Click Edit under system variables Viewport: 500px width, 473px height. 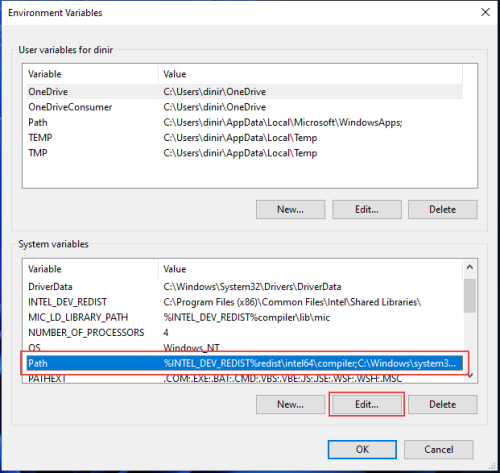[367, 404]
